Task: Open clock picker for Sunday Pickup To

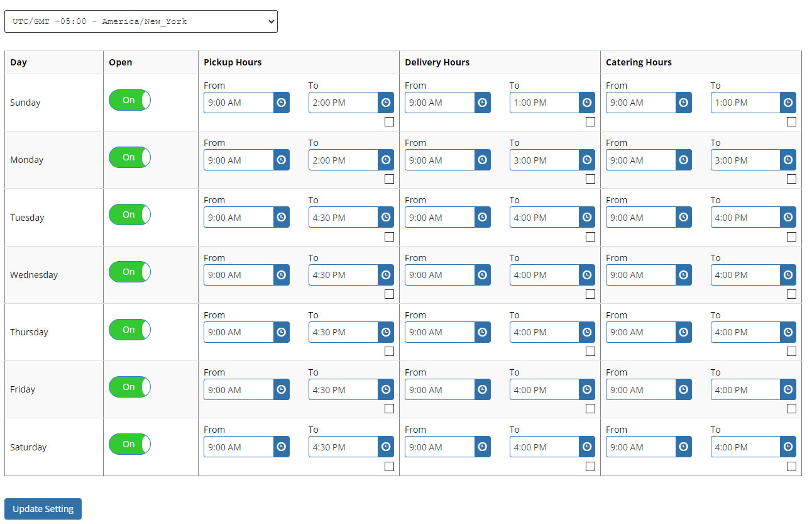Action: [386, 103]
